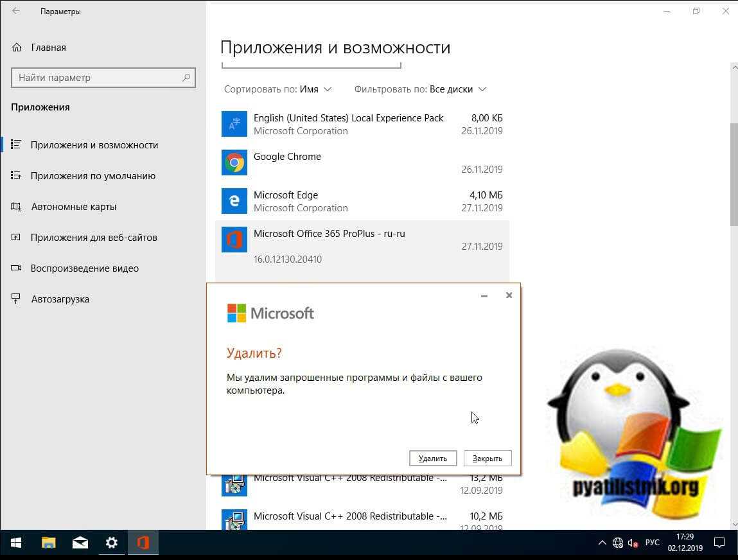Click the Settings gear in taskbar

112,543
